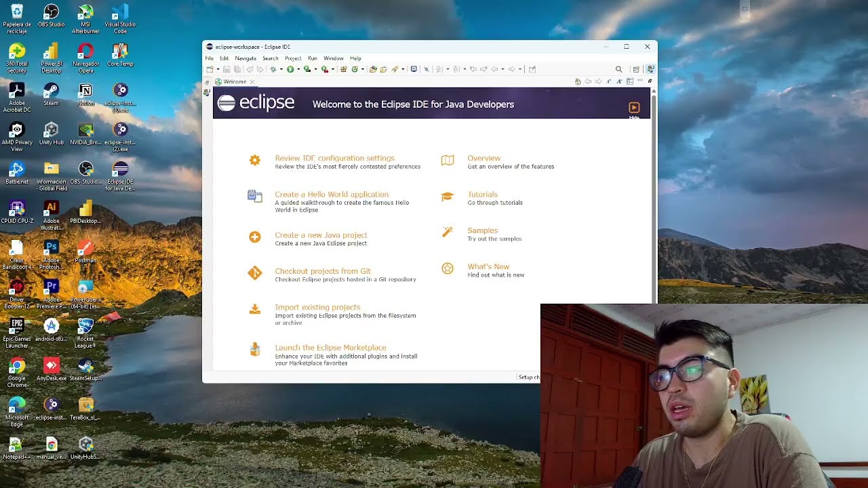Open the Edit menu
Screen dimensions: 868x488
(x=224, y=58)
